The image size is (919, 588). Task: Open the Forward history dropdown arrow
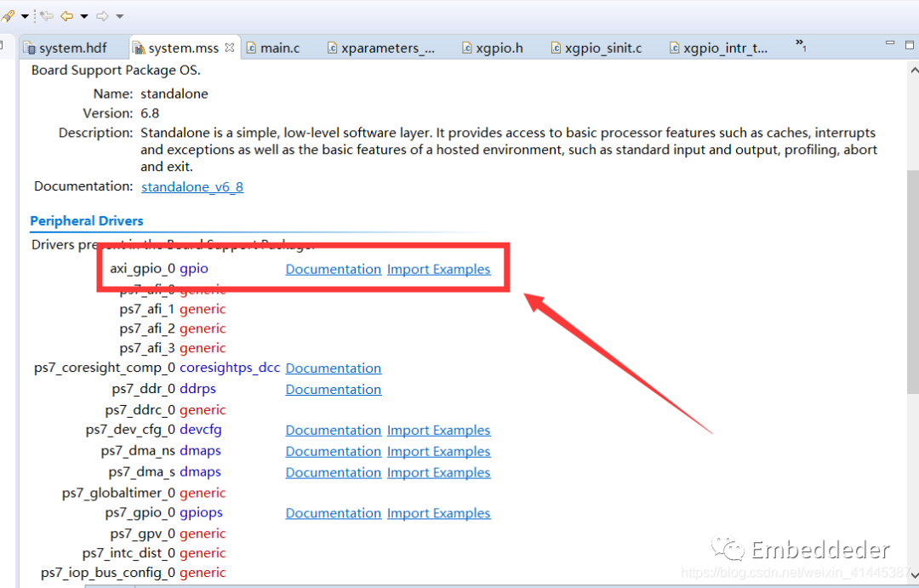(x=119, y=16)
